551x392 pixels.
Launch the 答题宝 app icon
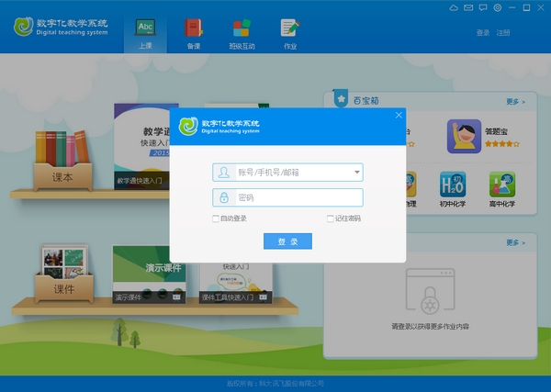(464, 136)
